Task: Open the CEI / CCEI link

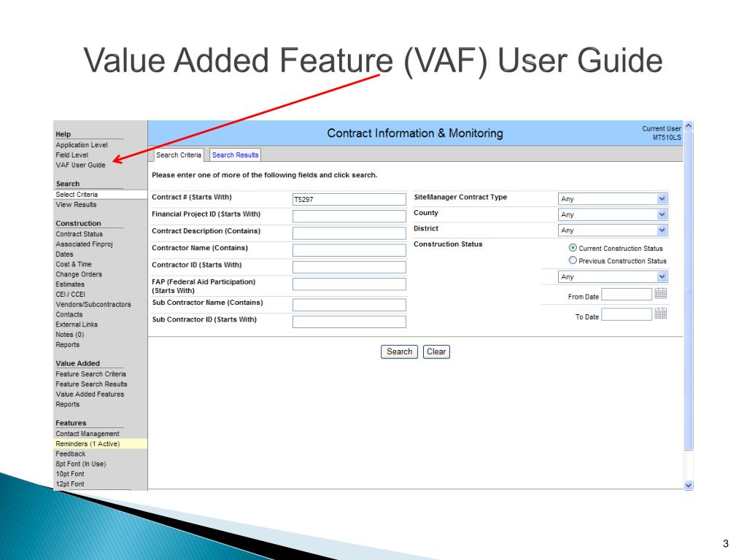Action: [x=70, y=294]
